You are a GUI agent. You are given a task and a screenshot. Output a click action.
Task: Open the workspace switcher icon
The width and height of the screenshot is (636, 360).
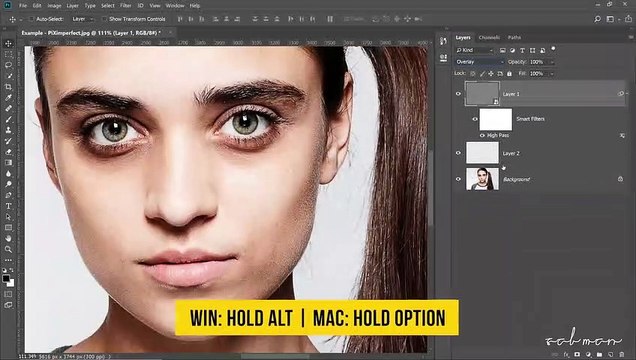pyautogui.click(x=610, y=19)
